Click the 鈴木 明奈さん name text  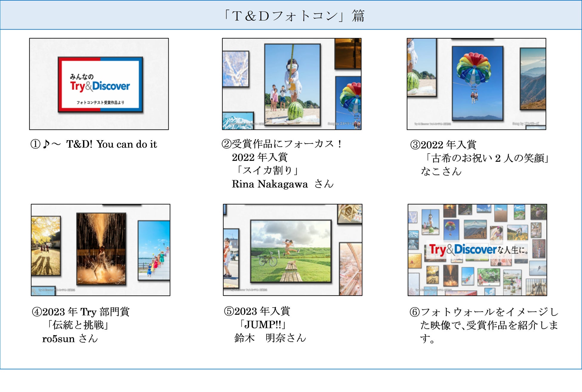270,338
